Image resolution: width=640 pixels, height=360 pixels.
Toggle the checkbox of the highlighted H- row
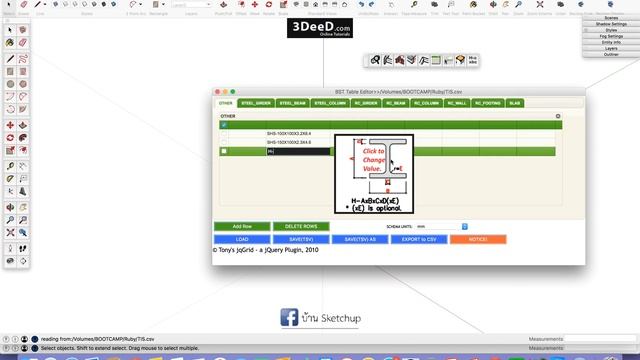[x=224, y=151]
